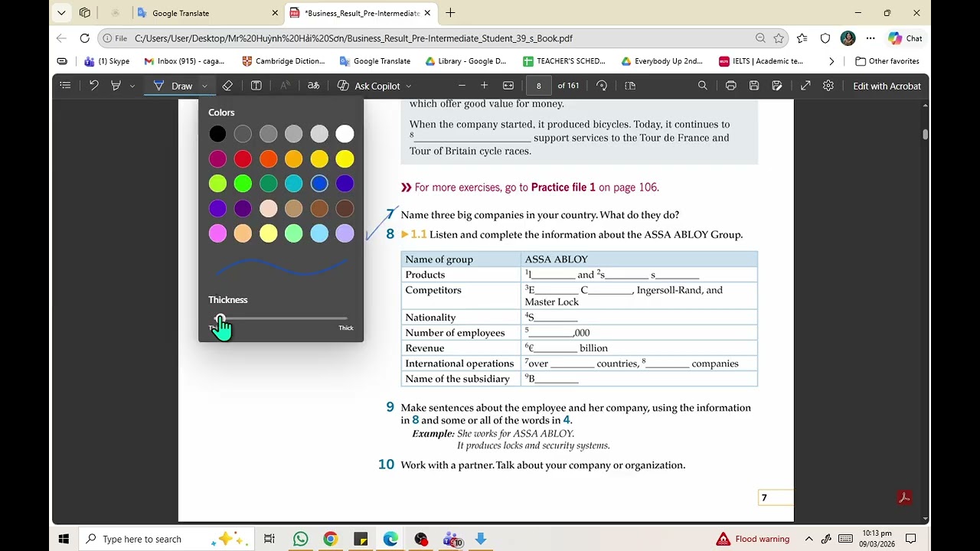This screenshot has width=980, height=551.
Task: Open the Gmail Inbox (915) bookmark
Action: (x=185, y=61)
